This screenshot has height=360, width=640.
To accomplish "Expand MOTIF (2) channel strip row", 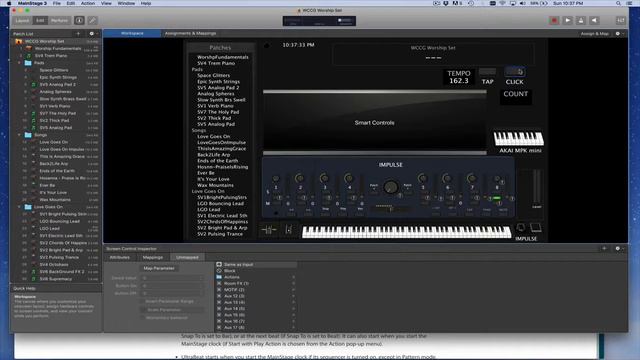I will pyautogui.click(x=293, y=290).
